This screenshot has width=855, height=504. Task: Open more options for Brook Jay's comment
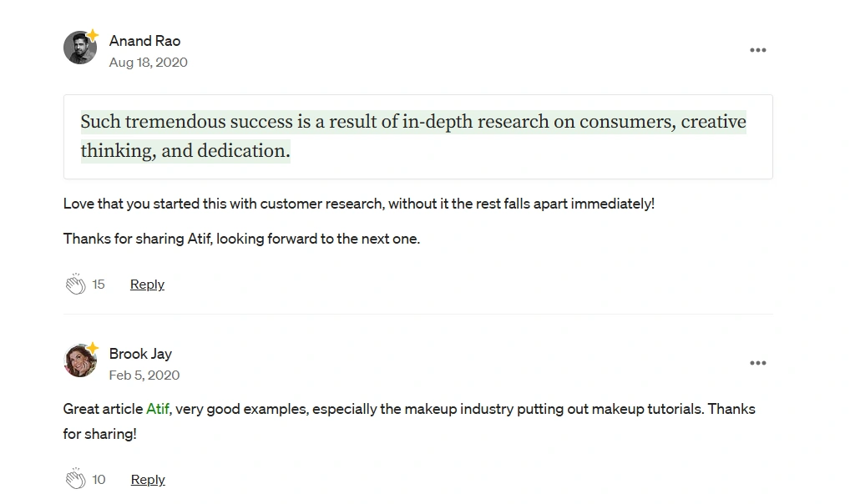pyautogui.click(x=757, y=363)
